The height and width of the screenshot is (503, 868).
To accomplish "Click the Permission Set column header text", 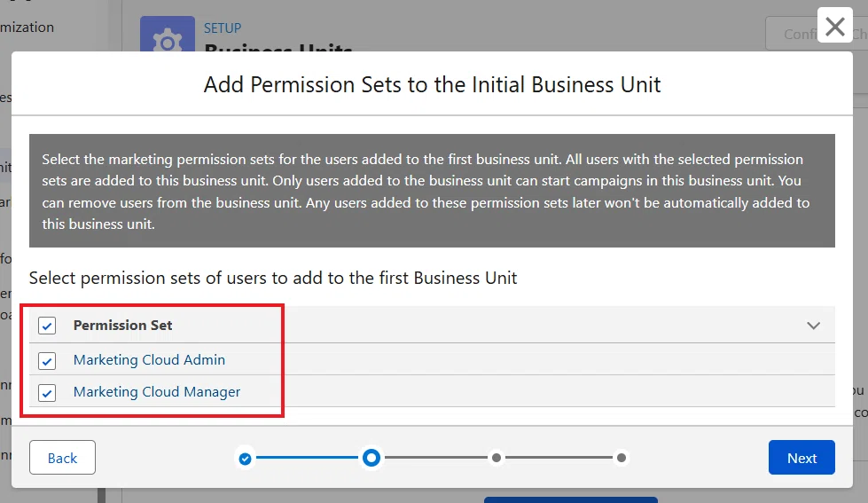I will 123,326.
